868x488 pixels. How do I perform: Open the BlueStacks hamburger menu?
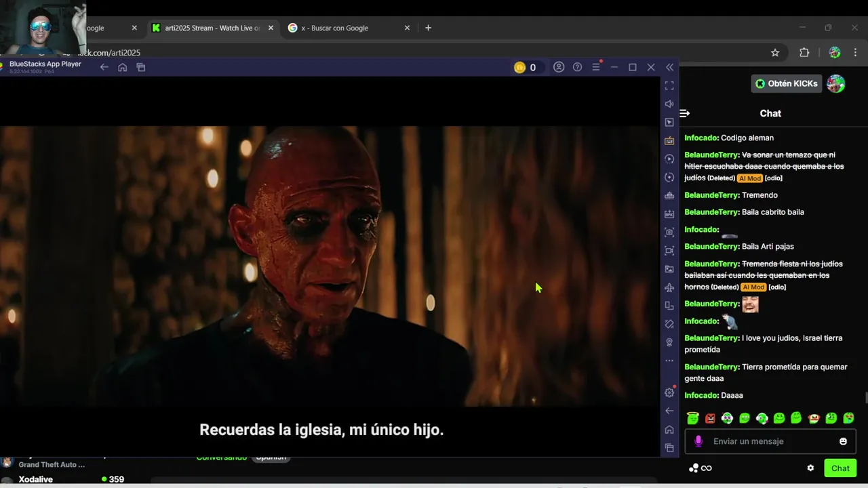coord(596,67)
